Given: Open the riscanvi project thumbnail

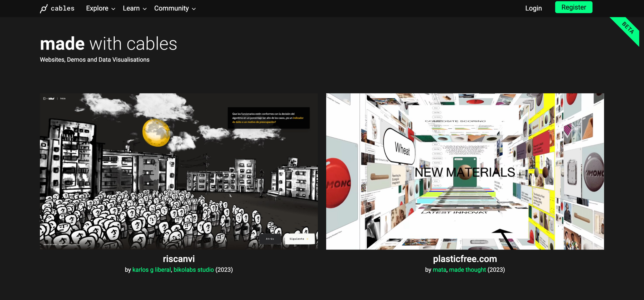Looking at the screenshot, I should pyautogui.click(x=179, y=171).
